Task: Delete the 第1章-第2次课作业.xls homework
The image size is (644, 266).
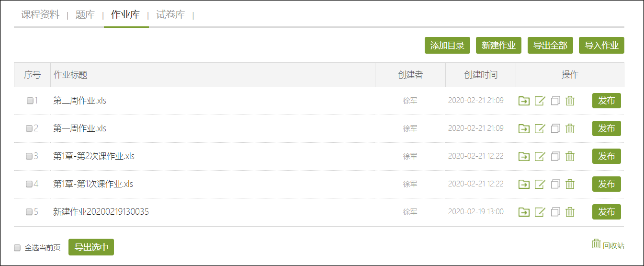Action: 570,156
